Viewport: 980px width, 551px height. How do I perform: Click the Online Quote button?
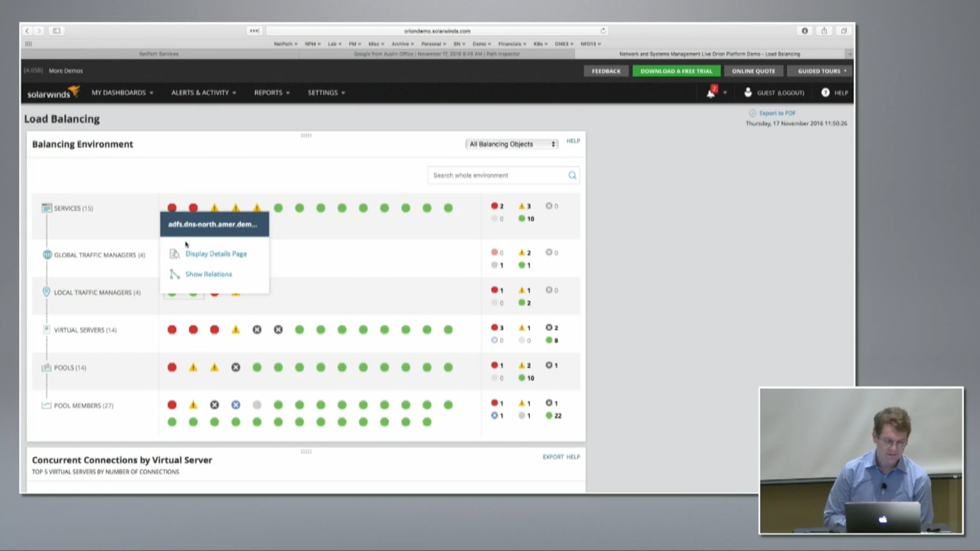tap(753, 71)
